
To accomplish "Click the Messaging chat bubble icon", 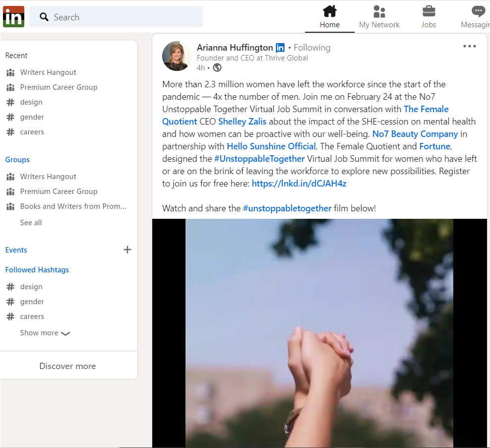I will point(478,11).
